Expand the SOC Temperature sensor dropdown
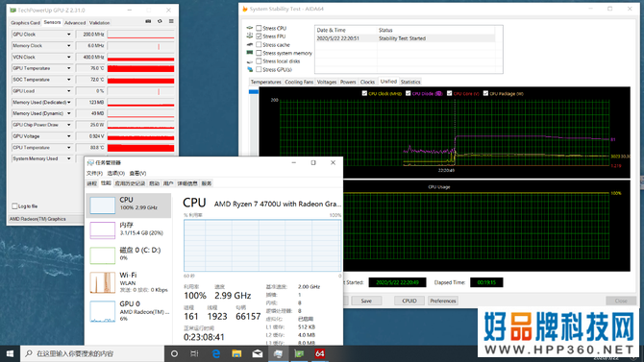The height and width of the screenshot is (362, 644). (x=68, y=80)
